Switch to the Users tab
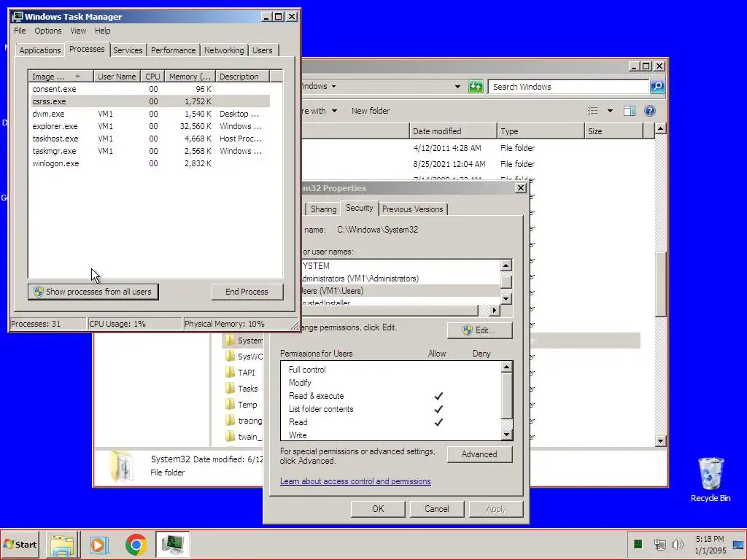Image resolution: width=747 pixels, height=560 pixels. (x=263, y=50)
